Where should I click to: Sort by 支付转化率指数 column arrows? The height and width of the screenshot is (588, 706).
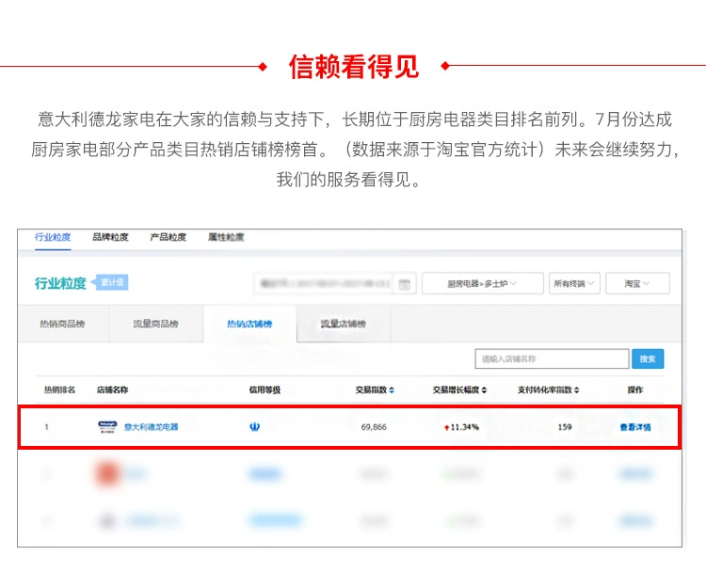click(577, 390)
